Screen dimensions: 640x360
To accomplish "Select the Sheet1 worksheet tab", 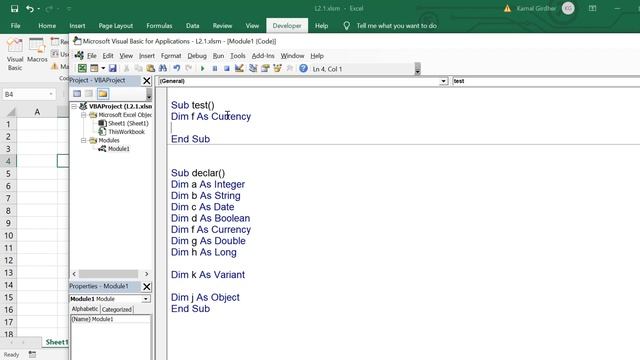I will click(x=57, y=342).
